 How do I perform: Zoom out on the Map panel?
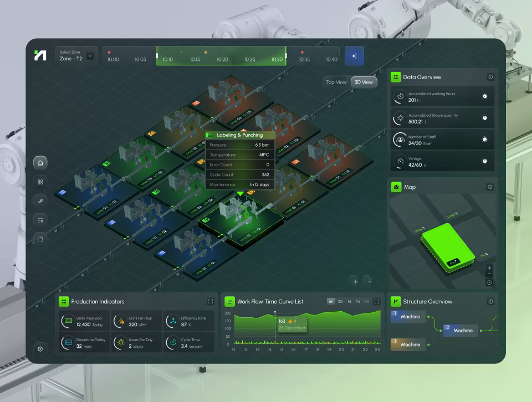pos(489,274)
